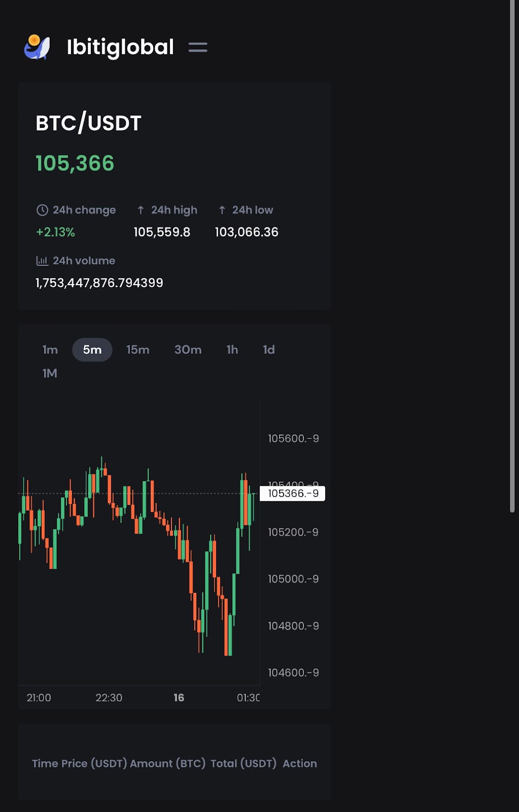
Task: Click the page vertical scrollbar
Action: (512, 254)
